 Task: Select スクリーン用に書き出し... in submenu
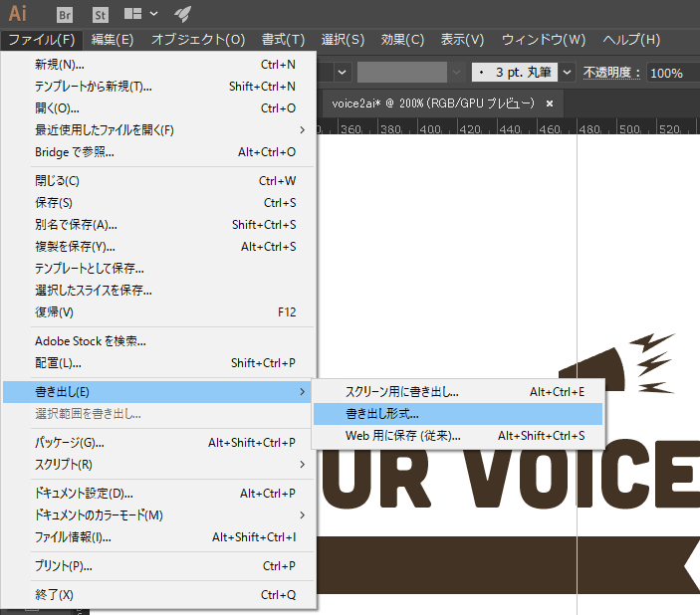click(458, 392)
